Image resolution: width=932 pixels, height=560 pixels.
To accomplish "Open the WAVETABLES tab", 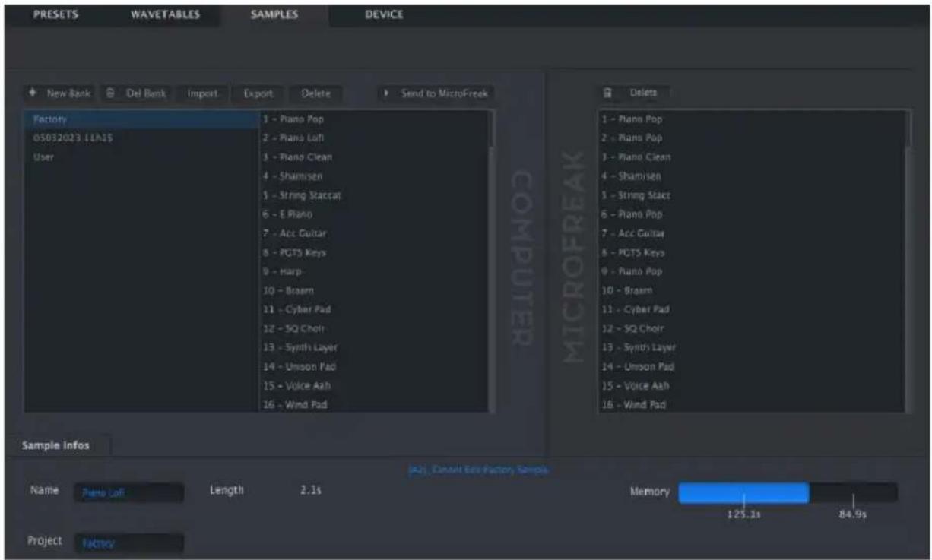I will point(166,13).
